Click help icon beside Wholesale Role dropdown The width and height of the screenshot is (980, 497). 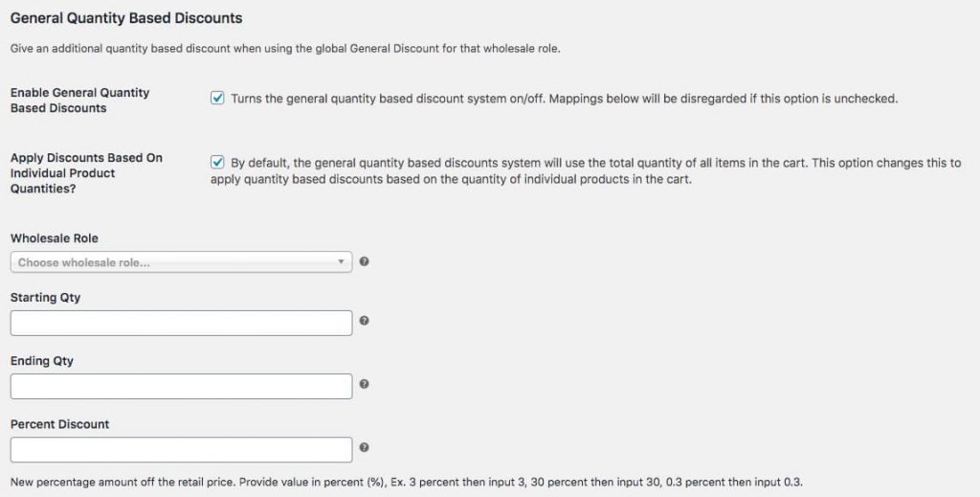pyautogui.click(x=365, y=262)
